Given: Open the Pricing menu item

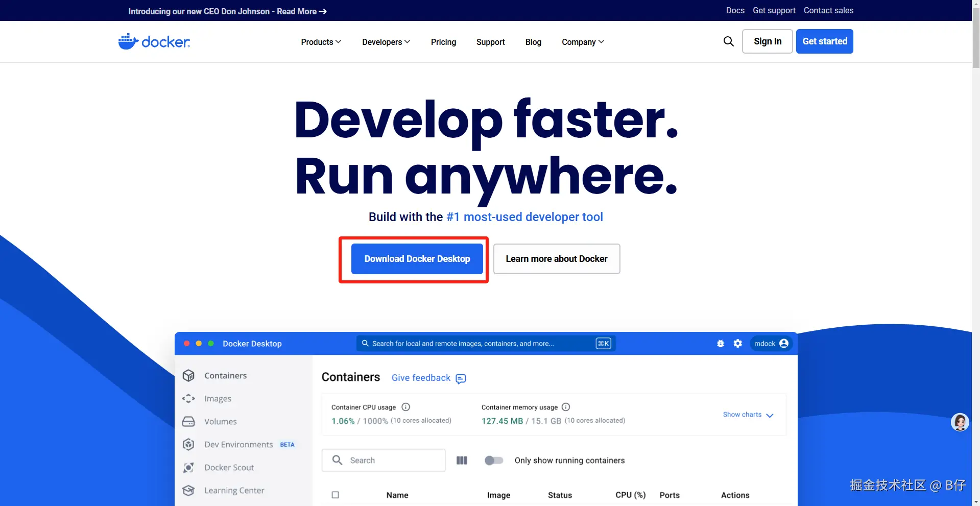Looking at the screenshot, I should [443, 42].
